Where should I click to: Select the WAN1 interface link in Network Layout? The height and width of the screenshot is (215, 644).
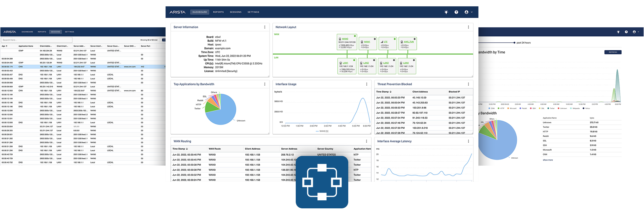coord(367,42)
